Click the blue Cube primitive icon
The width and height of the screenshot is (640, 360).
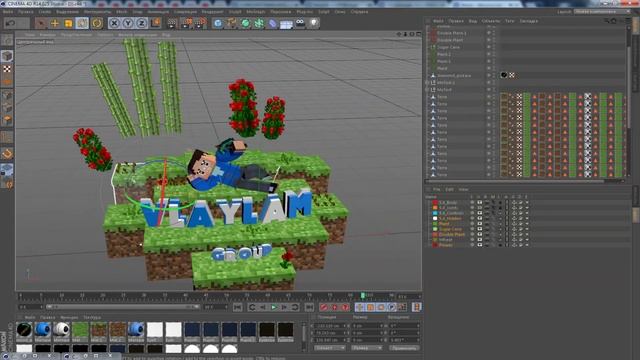tap(218, 23)
